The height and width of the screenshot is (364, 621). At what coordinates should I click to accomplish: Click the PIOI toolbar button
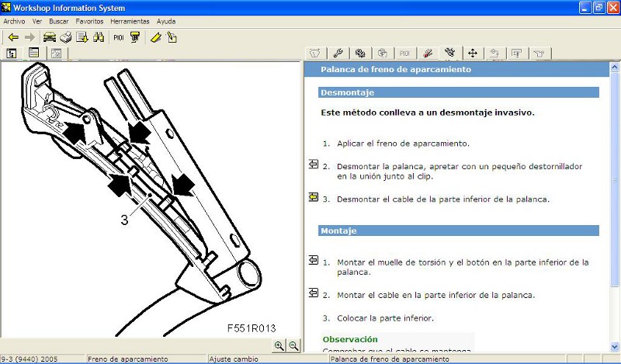pos(118,37)
